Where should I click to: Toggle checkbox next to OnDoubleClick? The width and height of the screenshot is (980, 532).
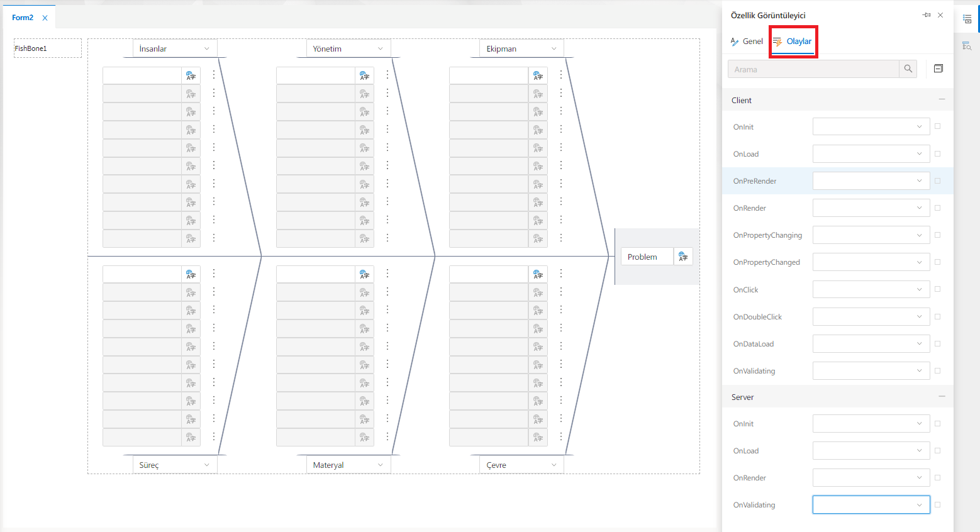click(937, 316)
